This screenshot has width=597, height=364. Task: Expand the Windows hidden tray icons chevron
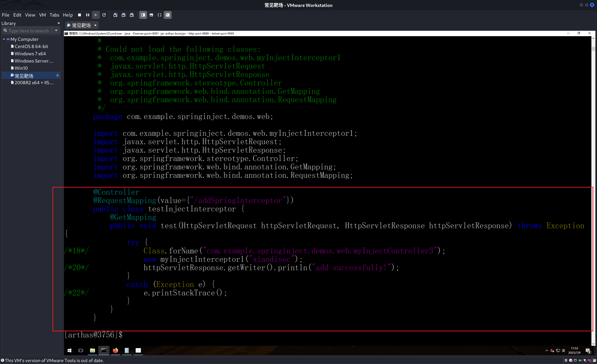[547, 350]
